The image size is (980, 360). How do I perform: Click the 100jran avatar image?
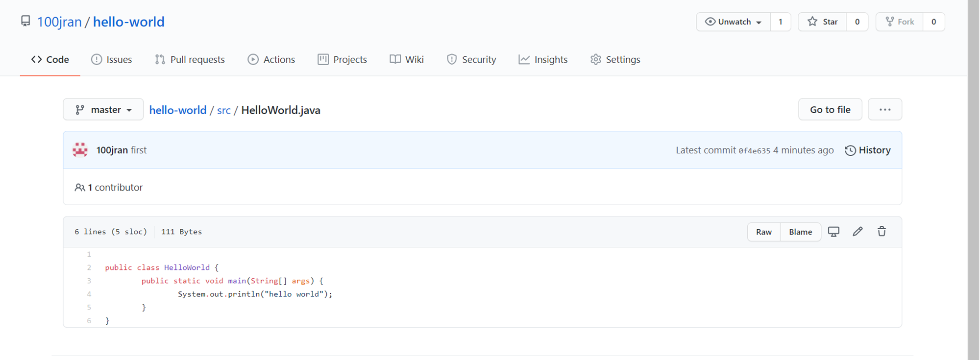click(80, 150)
